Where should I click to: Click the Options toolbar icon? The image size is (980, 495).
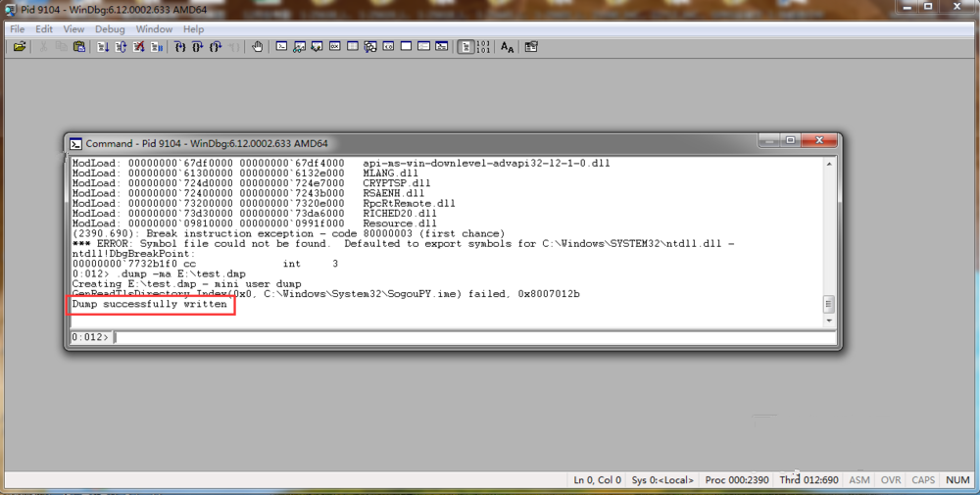[x=530, y=47]
